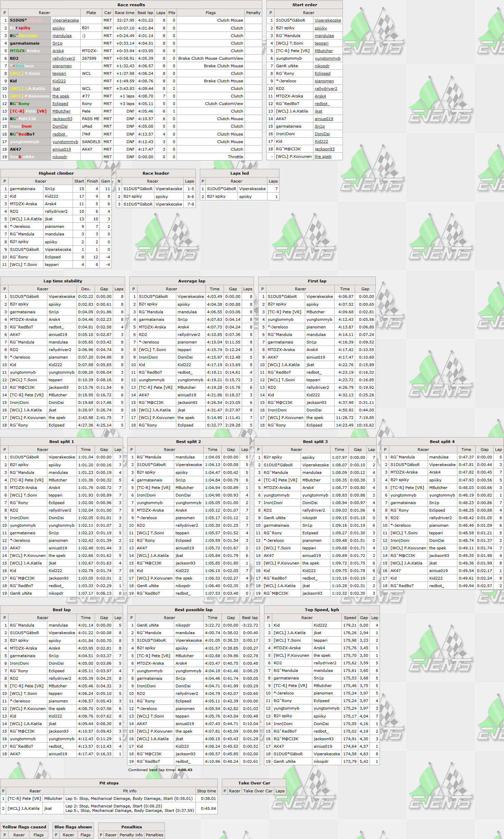Follow Eclipsed link in Start order table
This screenshot has width=504, height=839.
[x=323, y=73]
